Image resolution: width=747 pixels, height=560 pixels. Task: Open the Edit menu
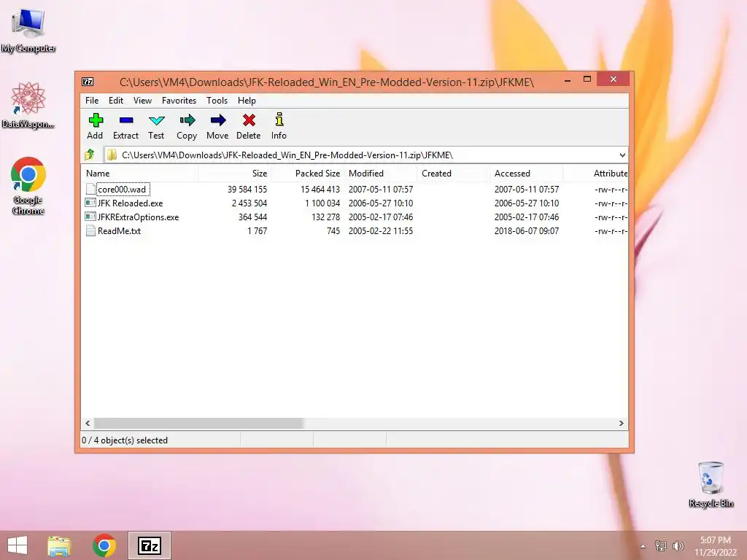[x=116, y=101]
